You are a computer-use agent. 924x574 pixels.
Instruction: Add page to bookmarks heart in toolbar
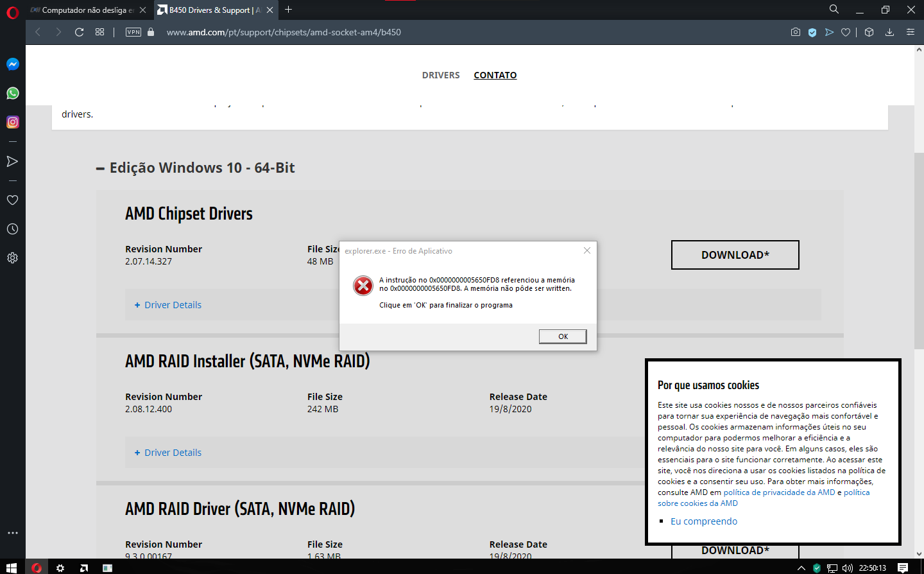point(846,32)
